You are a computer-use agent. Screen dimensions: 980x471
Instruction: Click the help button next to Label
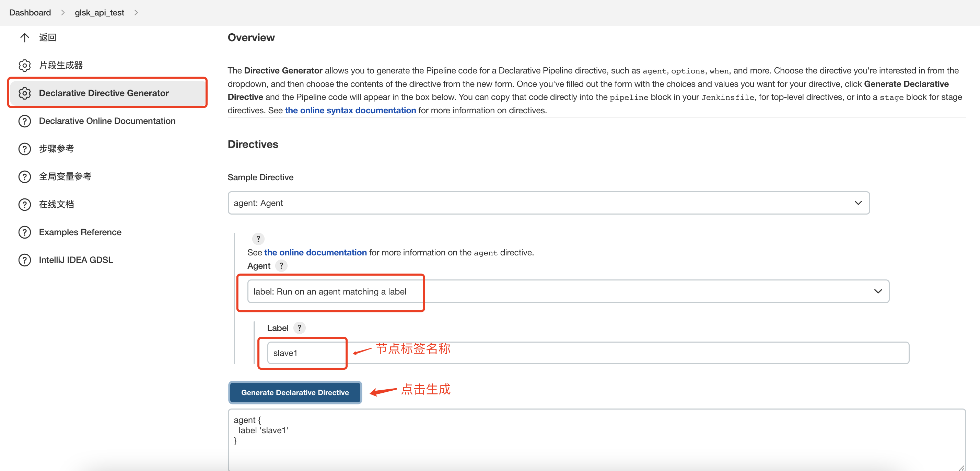(300, 328)
